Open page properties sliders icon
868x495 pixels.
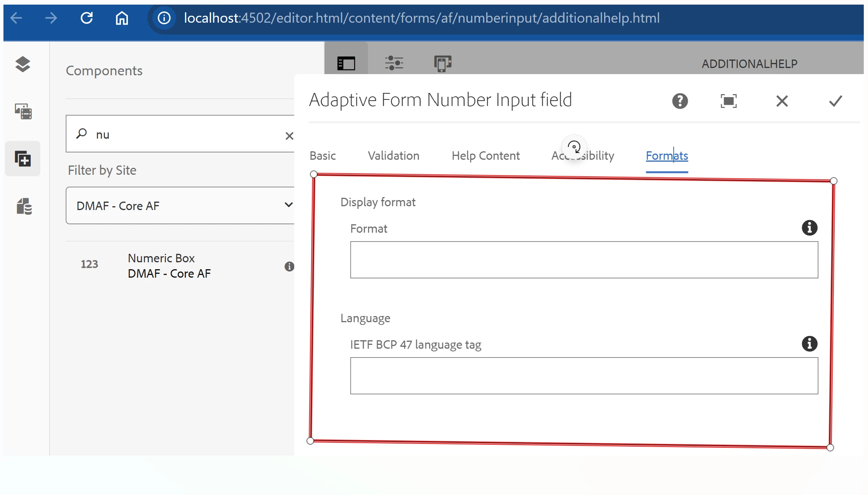[x=394, y=63]
